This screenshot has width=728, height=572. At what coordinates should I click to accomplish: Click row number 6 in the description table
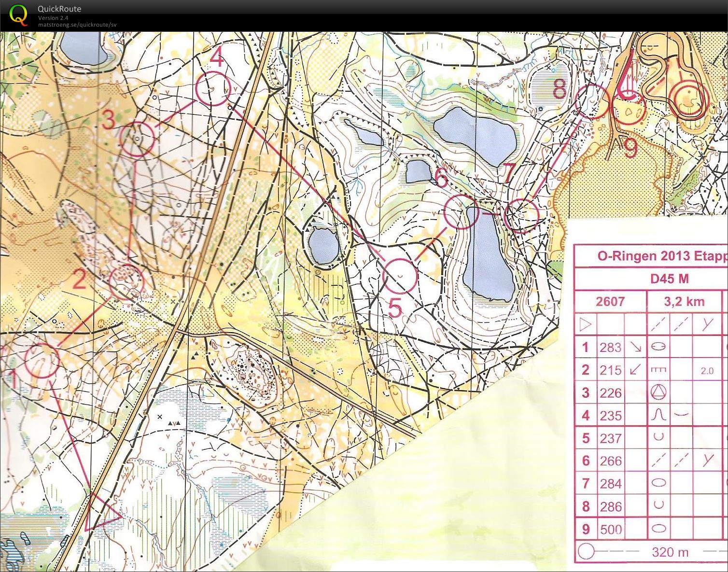point(586,460)
